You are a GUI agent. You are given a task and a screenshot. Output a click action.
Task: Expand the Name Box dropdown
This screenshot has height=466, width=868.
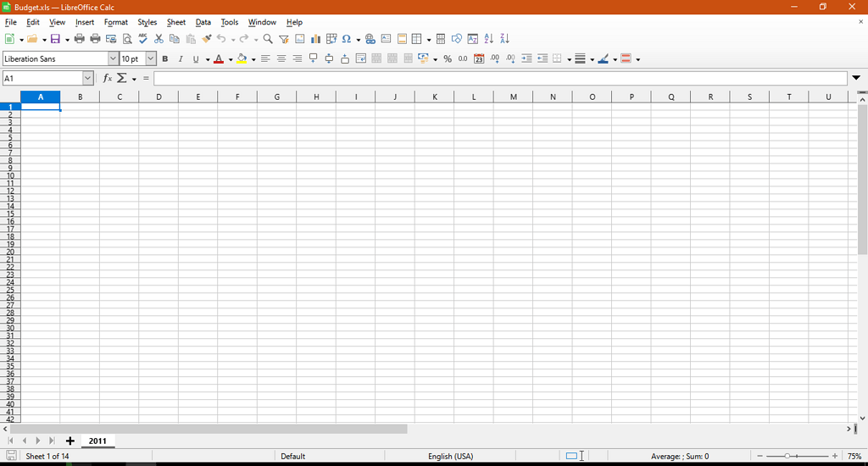point(87,79)
